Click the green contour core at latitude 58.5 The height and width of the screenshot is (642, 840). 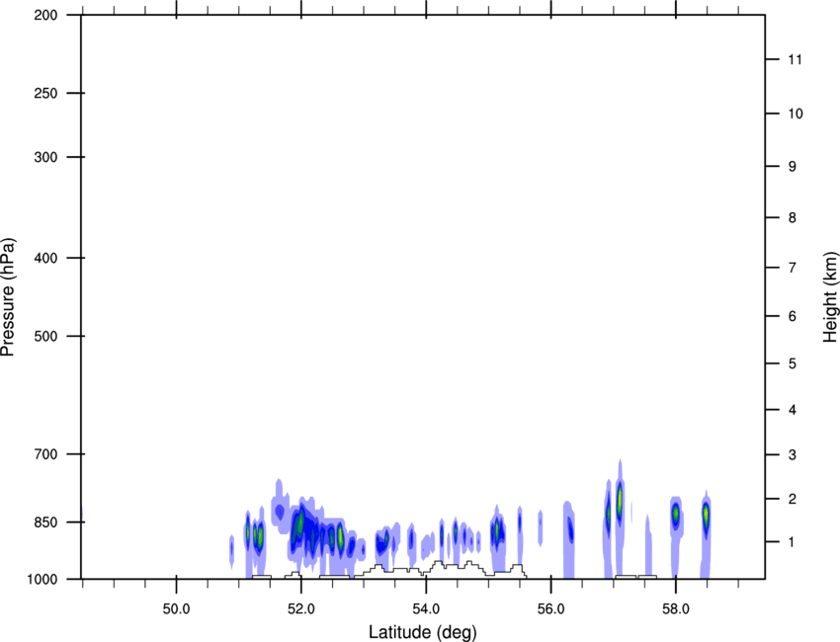(x=706, y=514)
